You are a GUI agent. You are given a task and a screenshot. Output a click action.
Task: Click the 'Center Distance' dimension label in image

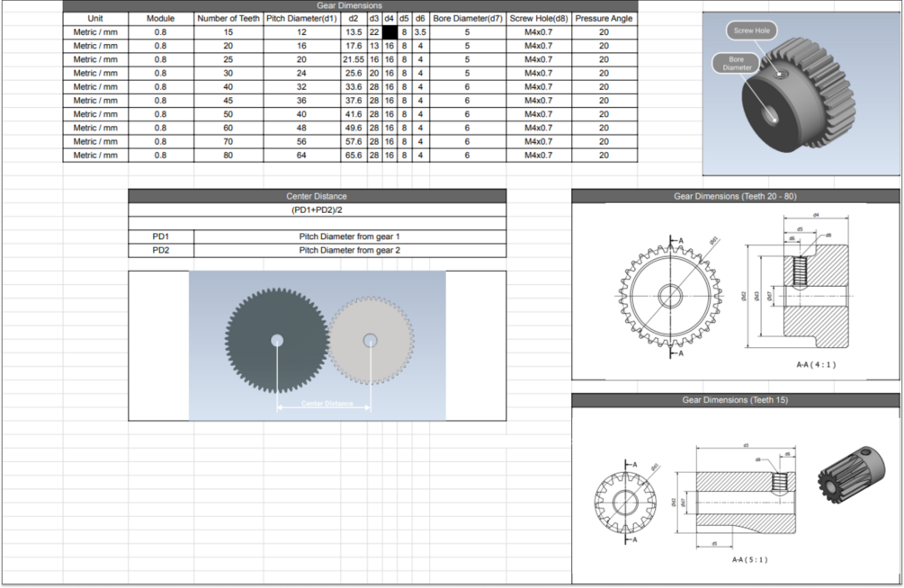(x=327, y=403)
